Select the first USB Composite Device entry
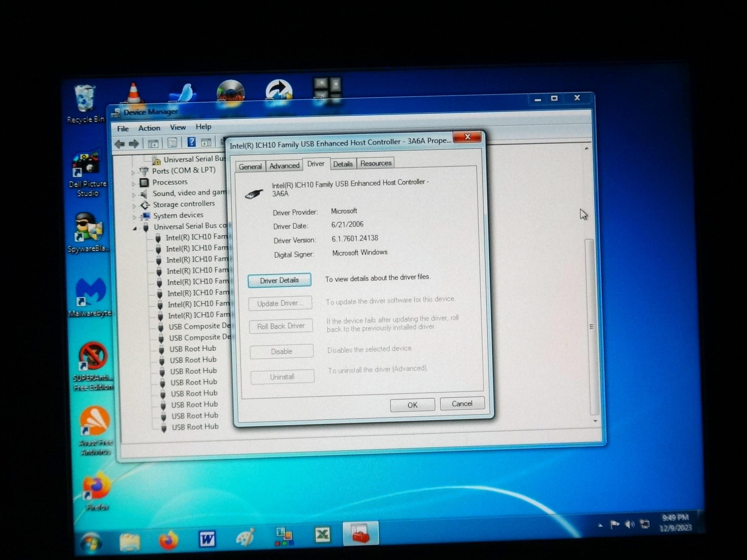Viewport: 747px width, 560px height. [200, 326]
